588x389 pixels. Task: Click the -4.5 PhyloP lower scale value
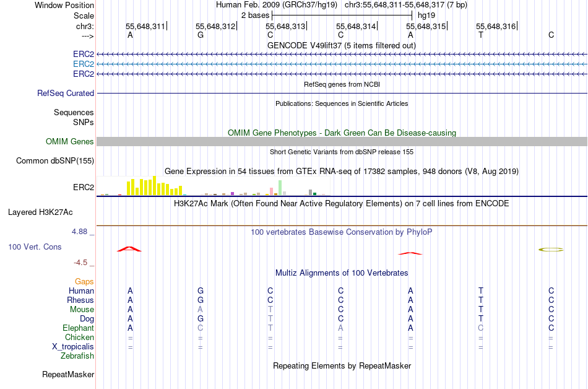(80, 262)
